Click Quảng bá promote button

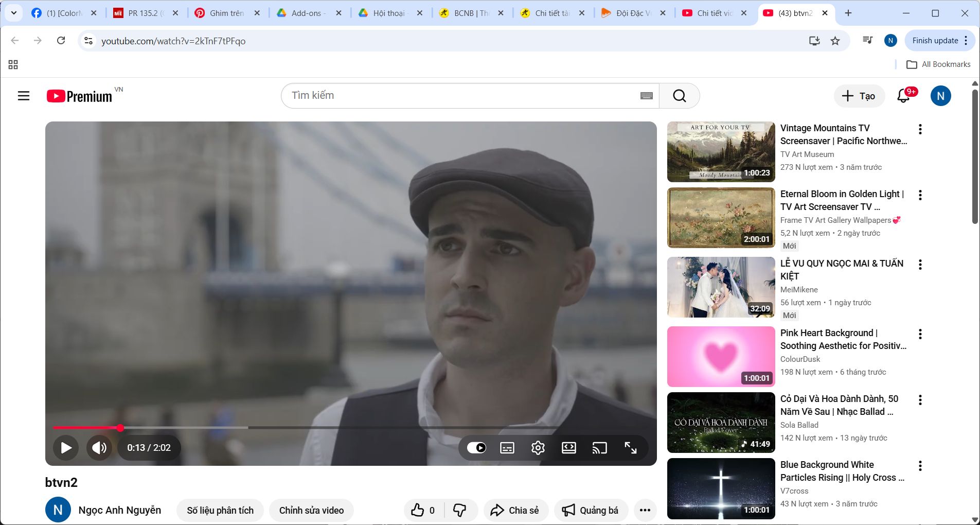click(x=590, y=510)
